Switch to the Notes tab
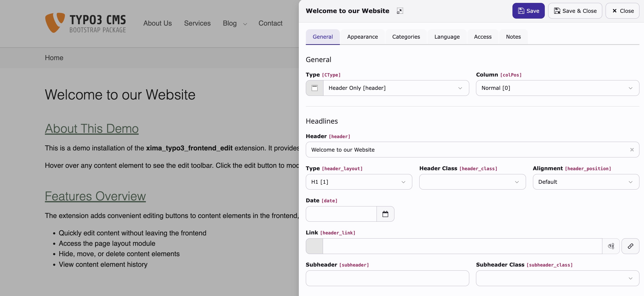644x296 pixels. [x=513, y=36]
